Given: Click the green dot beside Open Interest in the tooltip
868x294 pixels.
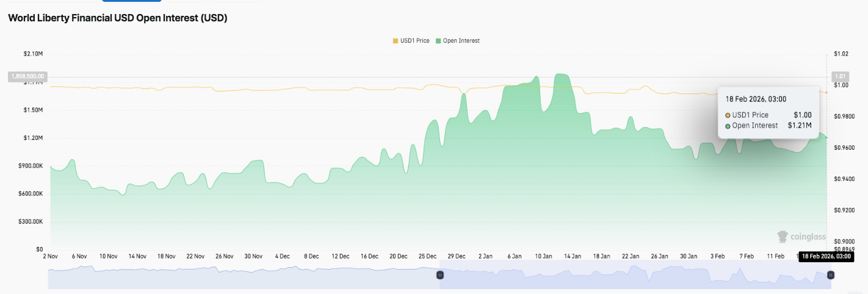Looking at the screenshot, I should (x=728, y=126).
